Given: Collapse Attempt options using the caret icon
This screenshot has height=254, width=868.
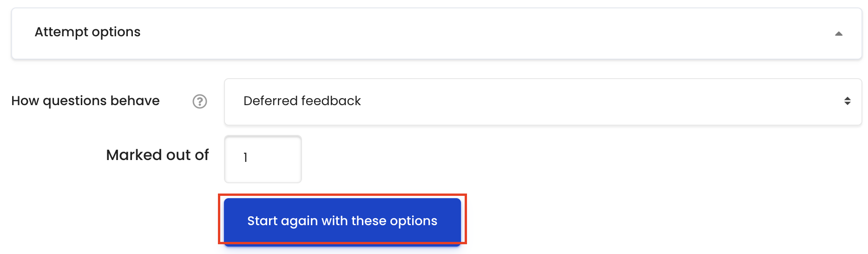Looking at the screenshot, I should pos(839,33).
